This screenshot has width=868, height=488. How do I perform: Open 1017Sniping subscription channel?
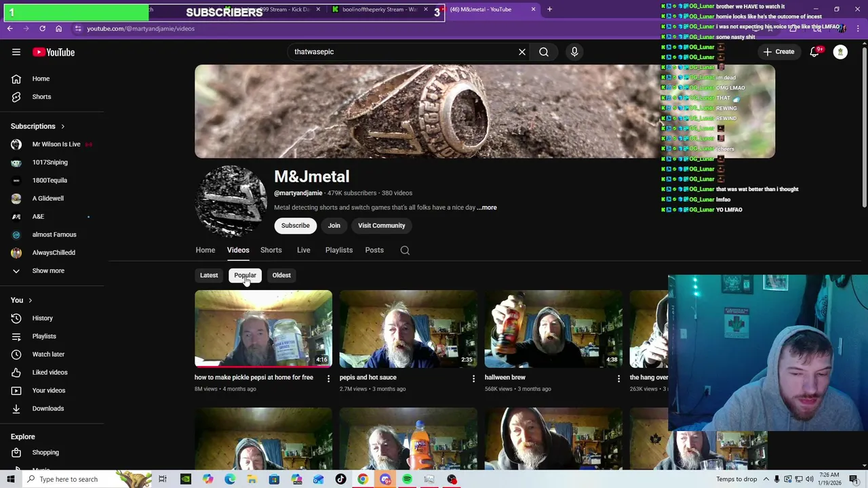tap(52, 163)
